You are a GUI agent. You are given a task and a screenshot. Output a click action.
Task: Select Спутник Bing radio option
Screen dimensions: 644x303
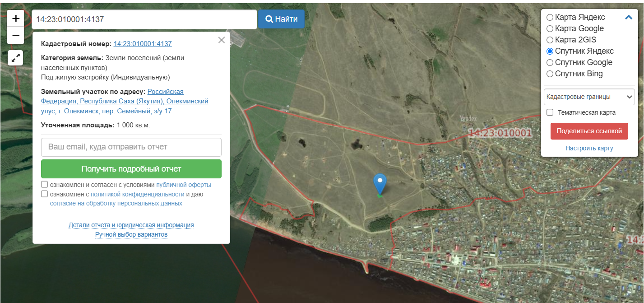(550, 74)
